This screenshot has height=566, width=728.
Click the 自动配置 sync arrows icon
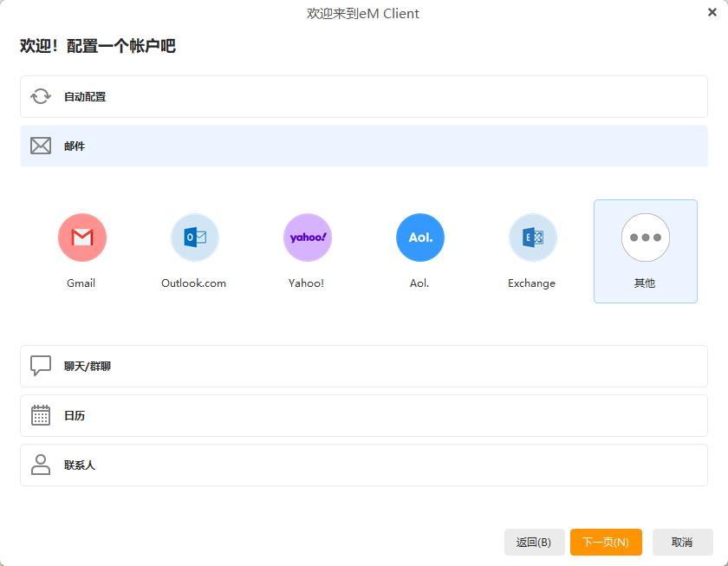41,96
